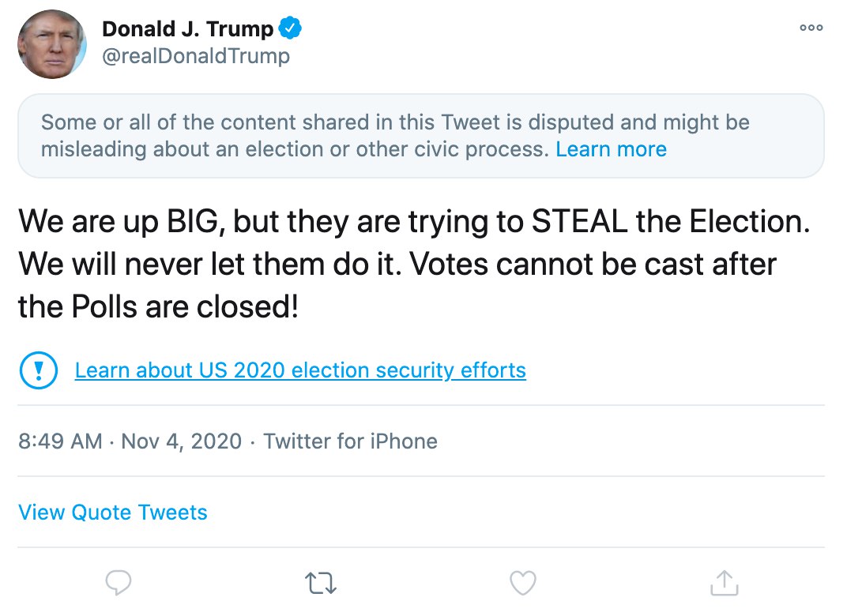Click the word STEAL in the tweet
This screenshot has height=616, width=847.
pos(578,222)
